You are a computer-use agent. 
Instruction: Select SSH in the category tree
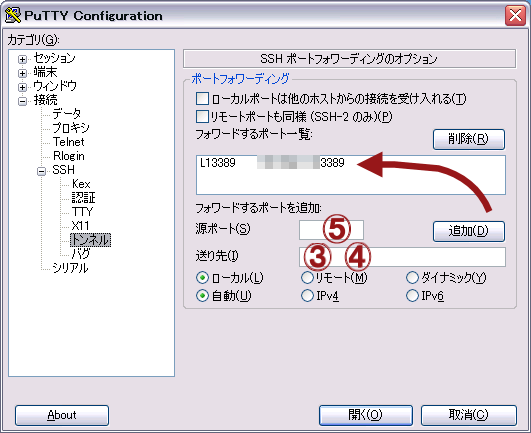(64, 170)
